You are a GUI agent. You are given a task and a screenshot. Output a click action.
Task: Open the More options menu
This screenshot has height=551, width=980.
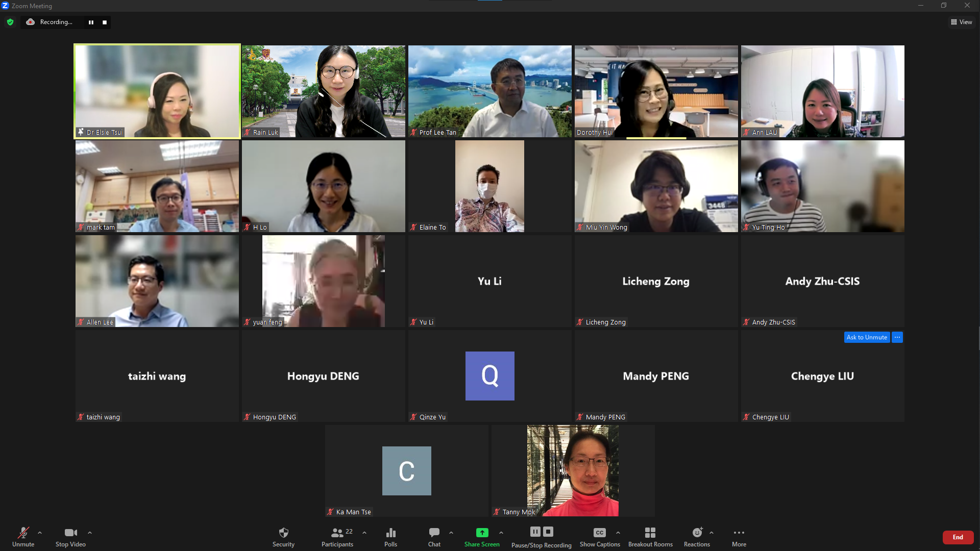tap(739, 533)
